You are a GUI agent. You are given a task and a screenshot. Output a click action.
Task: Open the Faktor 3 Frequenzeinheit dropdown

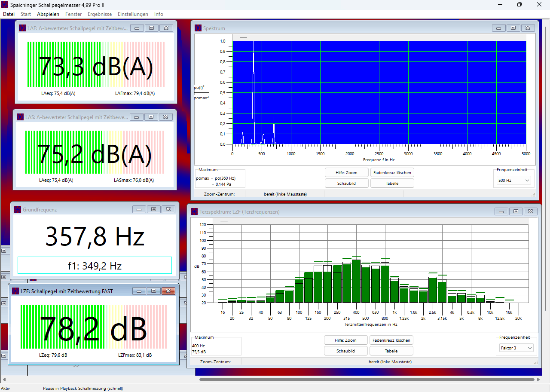(x=516, y=348)
